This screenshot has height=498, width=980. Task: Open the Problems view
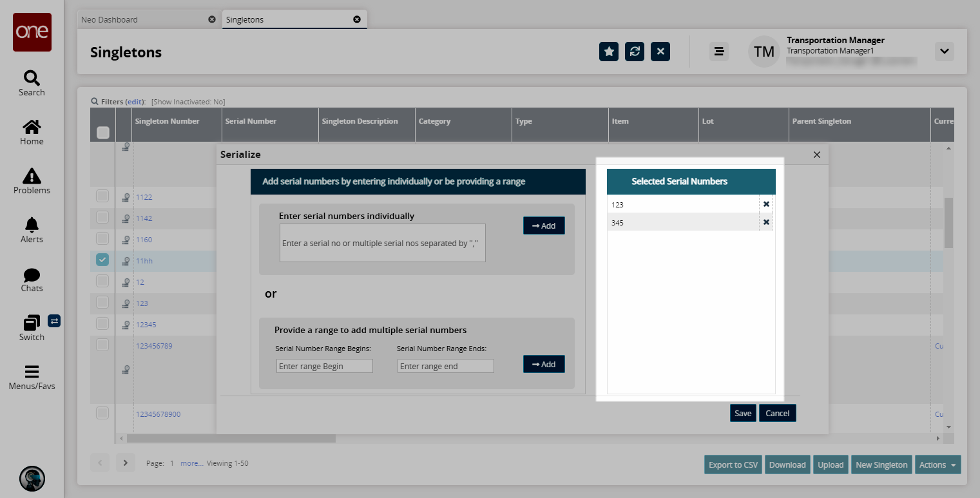pyautogui.click(x=32, y=182)
